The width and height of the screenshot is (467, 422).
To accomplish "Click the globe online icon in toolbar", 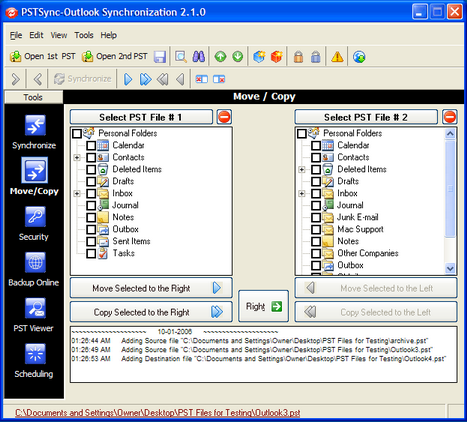I will coord(359,57).
